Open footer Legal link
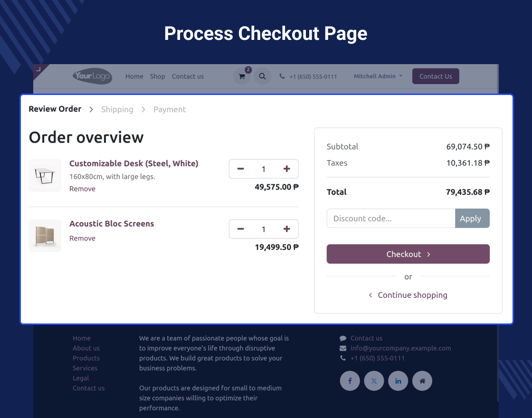532x418 pixels. 81,378
